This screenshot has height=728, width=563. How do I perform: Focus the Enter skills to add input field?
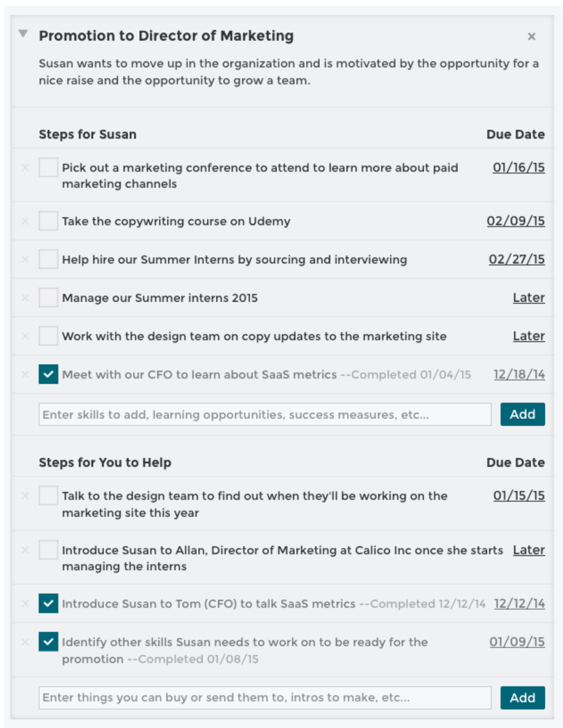tap(265, 415)
